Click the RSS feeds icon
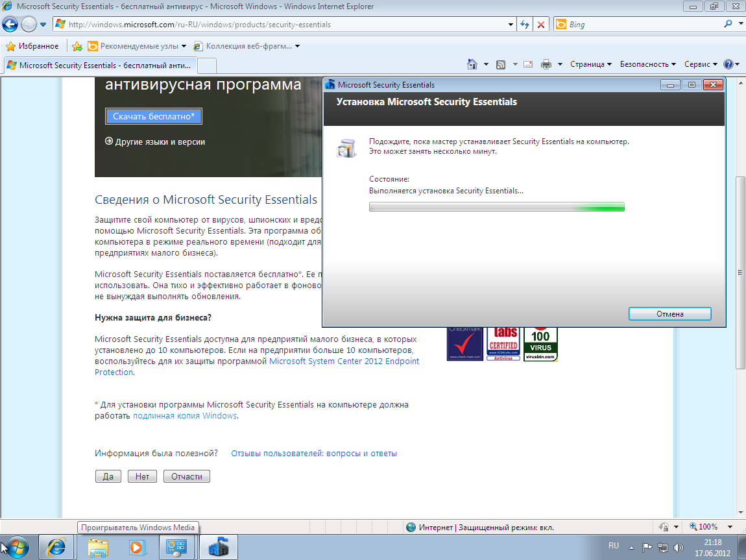The height and width of the screenshot is (560, 746). (501, 65)
